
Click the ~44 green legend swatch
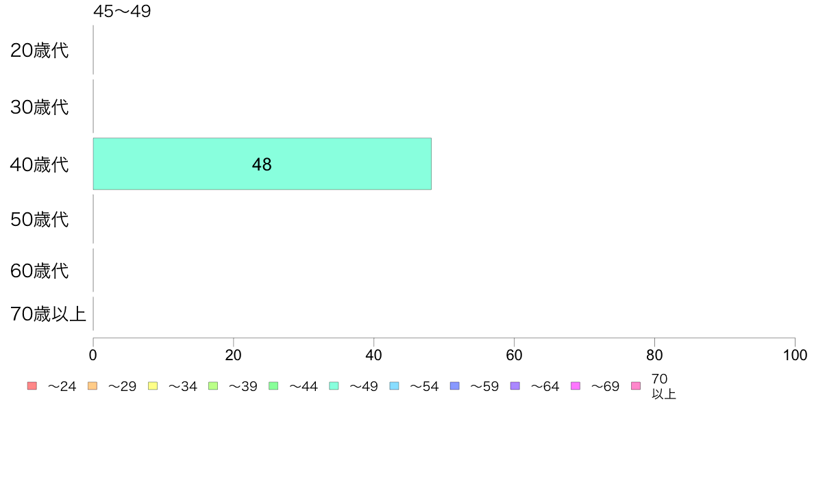coord(273,386)
